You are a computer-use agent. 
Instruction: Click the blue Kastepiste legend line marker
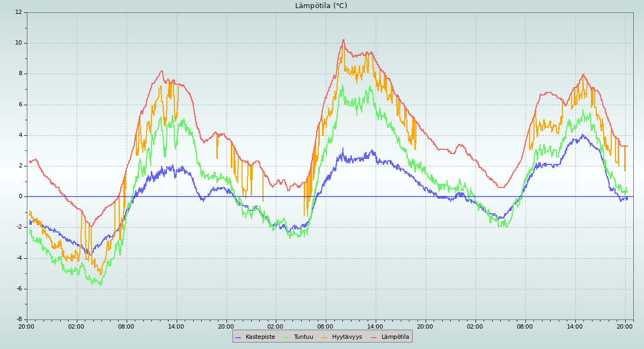[x=238, y=337]
